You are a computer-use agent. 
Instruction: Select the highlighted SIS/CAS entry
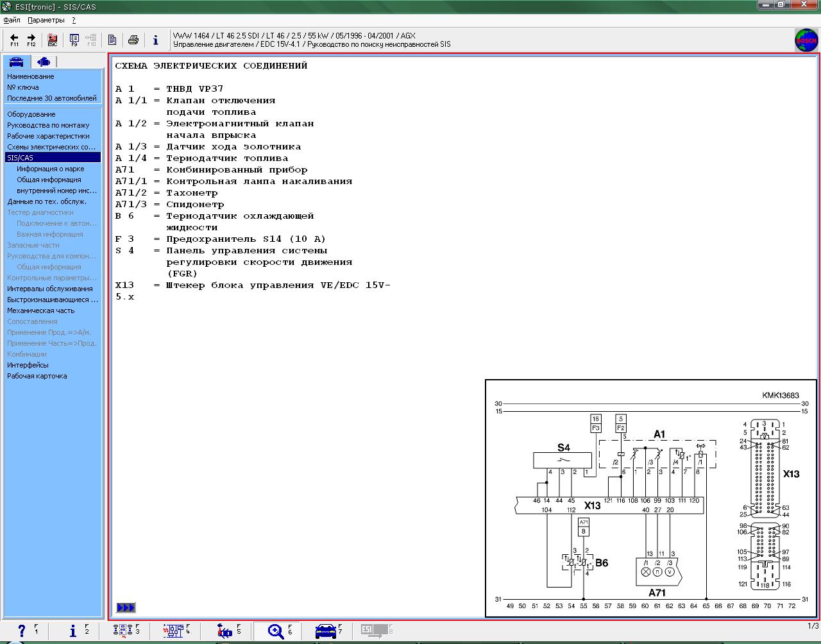pos(53,158)
